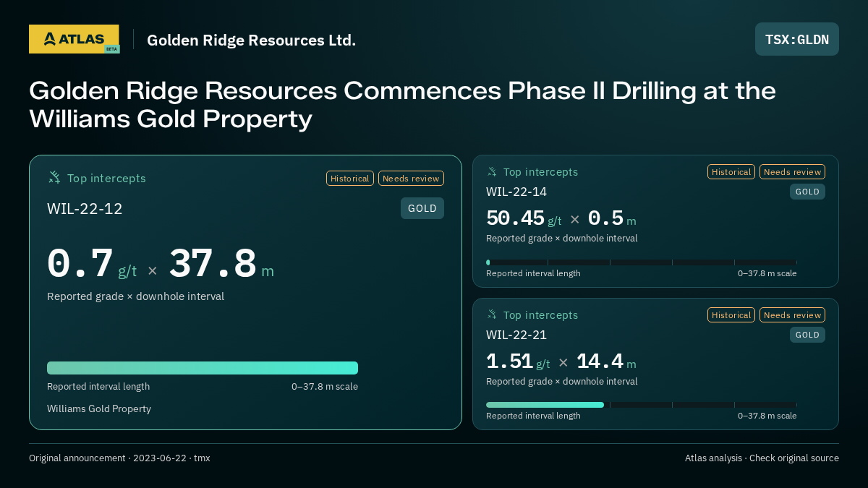This screenshot has height=488, width=868.
Task: Click the drill icon in the WIL-22-14 card
Action: [x=492, y=172]
